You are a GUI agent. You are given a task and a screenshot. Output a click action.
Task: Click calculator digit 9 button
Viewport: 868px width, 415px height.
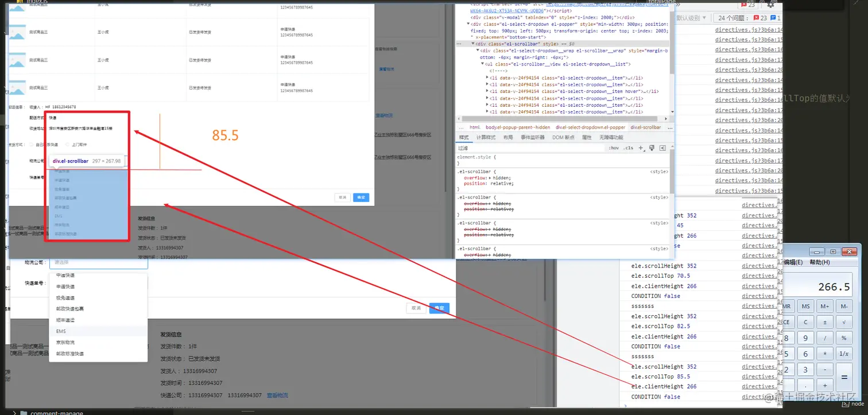(x=806, y=338)
